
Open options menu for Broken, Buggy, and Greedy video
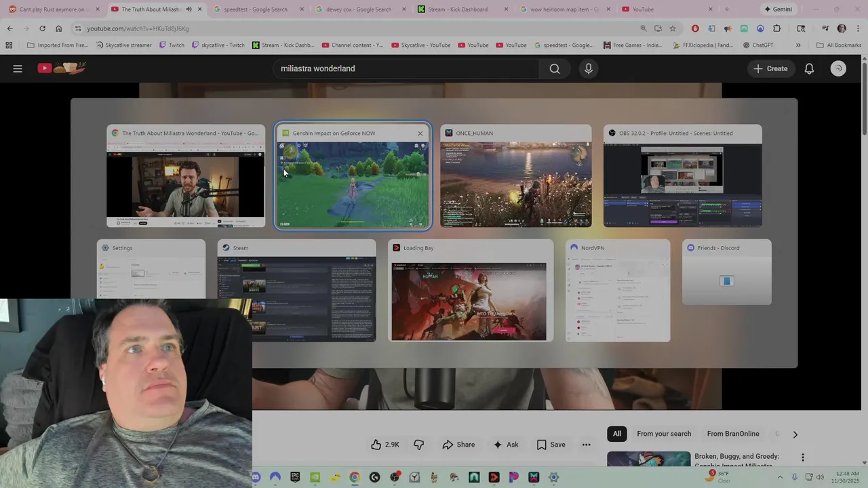point(803,457)
